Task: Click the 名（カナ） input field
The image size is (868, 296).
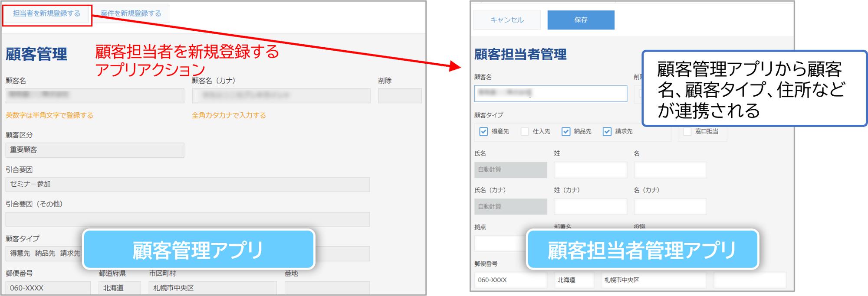Action: pyautogui.click(x=670, y=207)
